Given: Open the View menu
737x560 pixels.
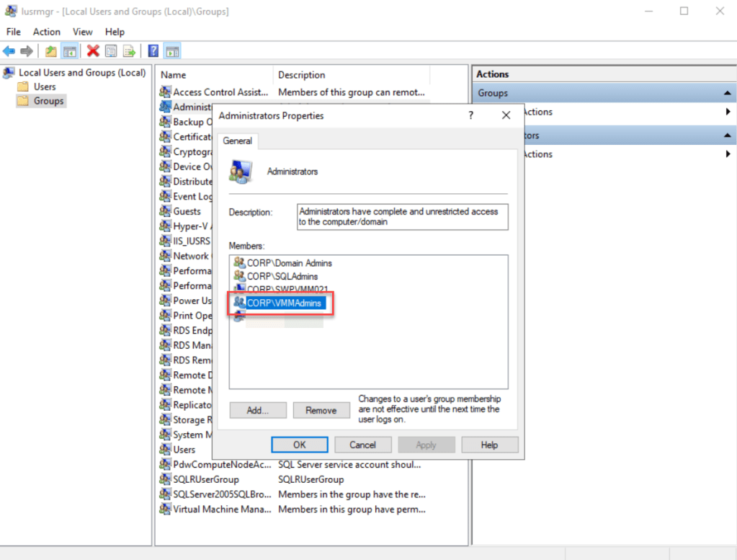Looking at the screenshot, I should click(x=83, y=32).
